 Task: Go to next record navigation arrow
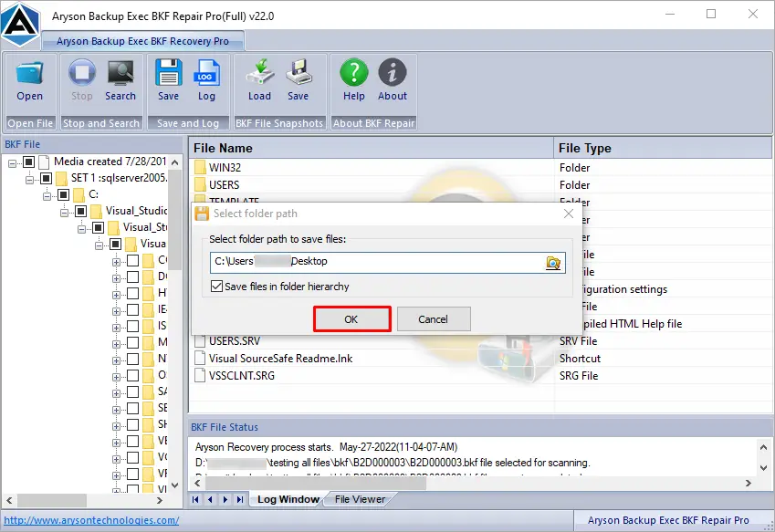point(225,499)
